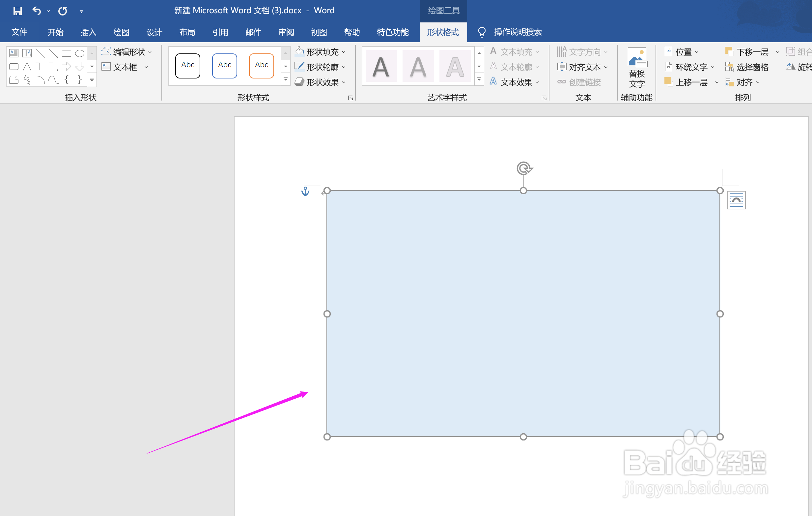
Task: Click the Save icon in title bar
Action: point(17,11)
